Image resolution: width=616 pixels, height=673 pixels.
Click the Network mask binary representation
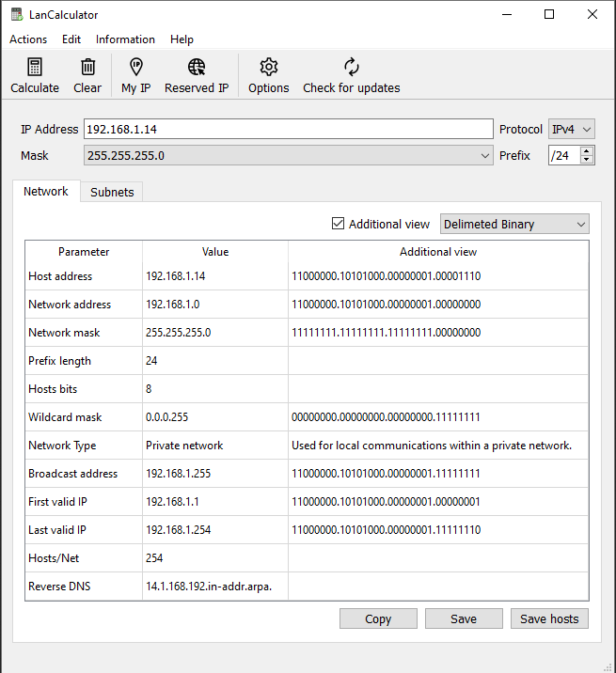coord(387,333)
